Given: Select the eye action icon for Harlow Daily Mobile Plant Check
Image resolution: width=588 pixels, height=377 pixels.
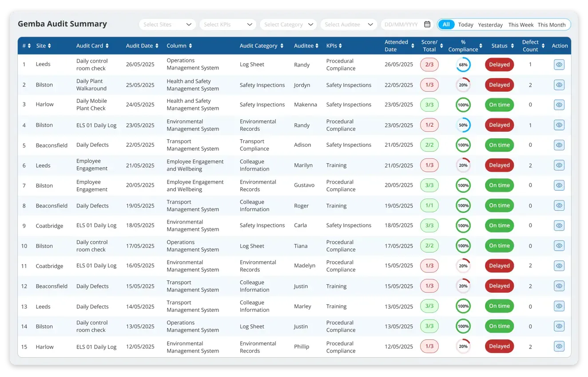Looking at the screenshot, I should point(559,105).
